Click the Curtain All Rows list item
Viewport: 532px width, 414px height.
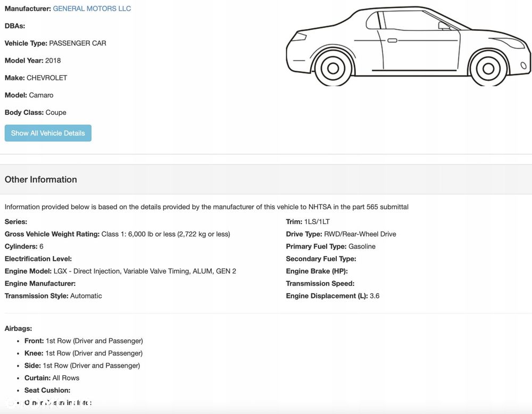(52, 378)
